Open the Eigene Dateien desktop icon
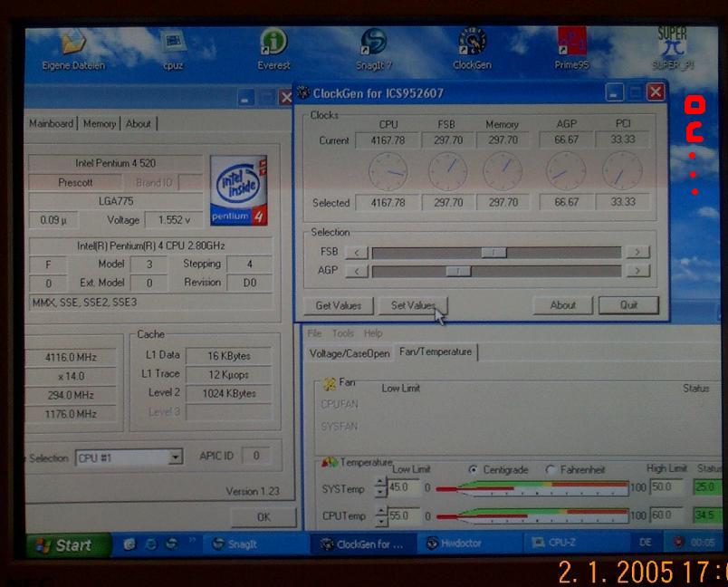The height and width of the screenshot is (587, 728). click(x=73, y=50)
